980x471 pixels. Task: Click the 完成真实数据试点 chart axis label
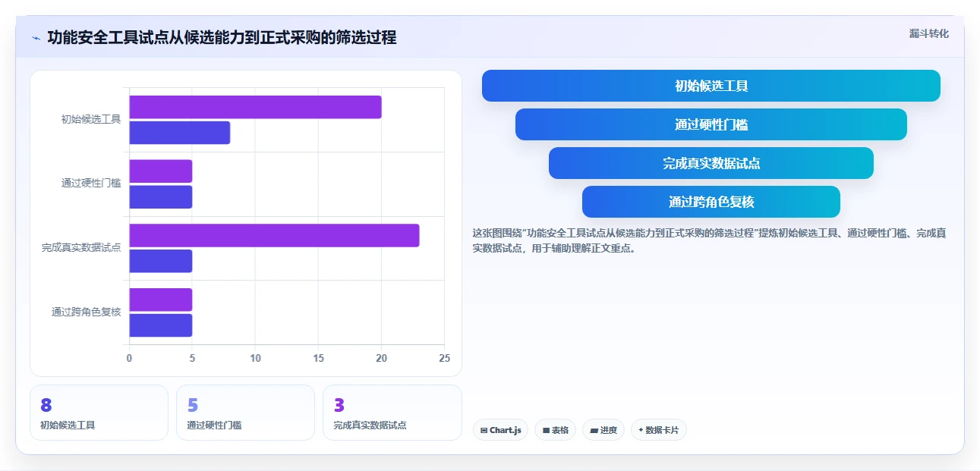click(x=81, y=247)
